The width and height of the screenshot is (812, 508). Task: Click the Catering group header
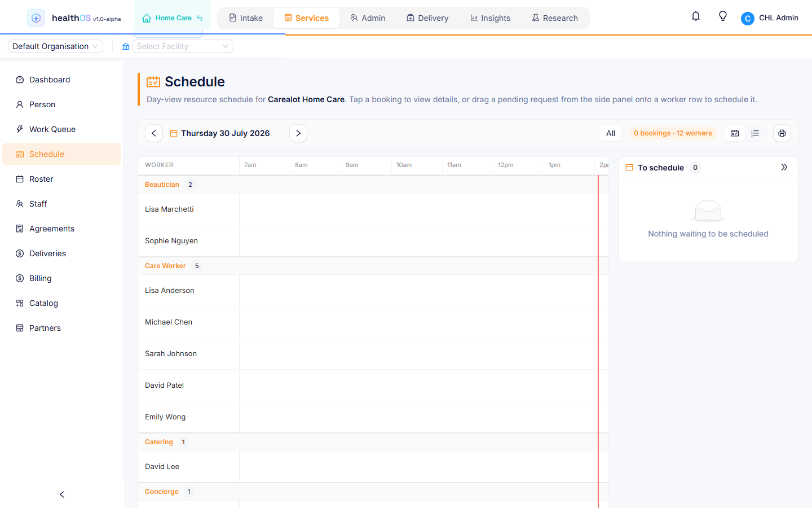point(373,442)
